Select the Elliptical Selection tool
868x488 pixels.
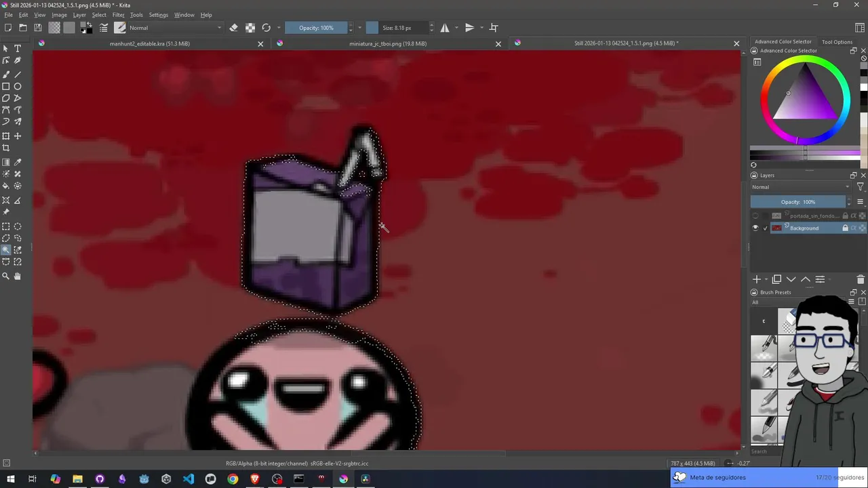point(18,226)
